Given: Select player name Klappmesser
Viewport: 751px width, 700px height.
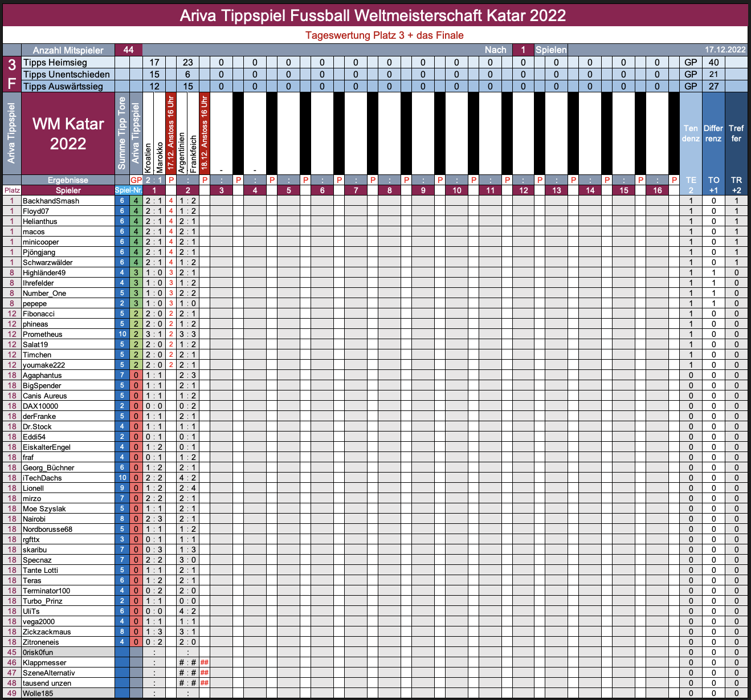Looking at the screenshot, I should point(44,663).
